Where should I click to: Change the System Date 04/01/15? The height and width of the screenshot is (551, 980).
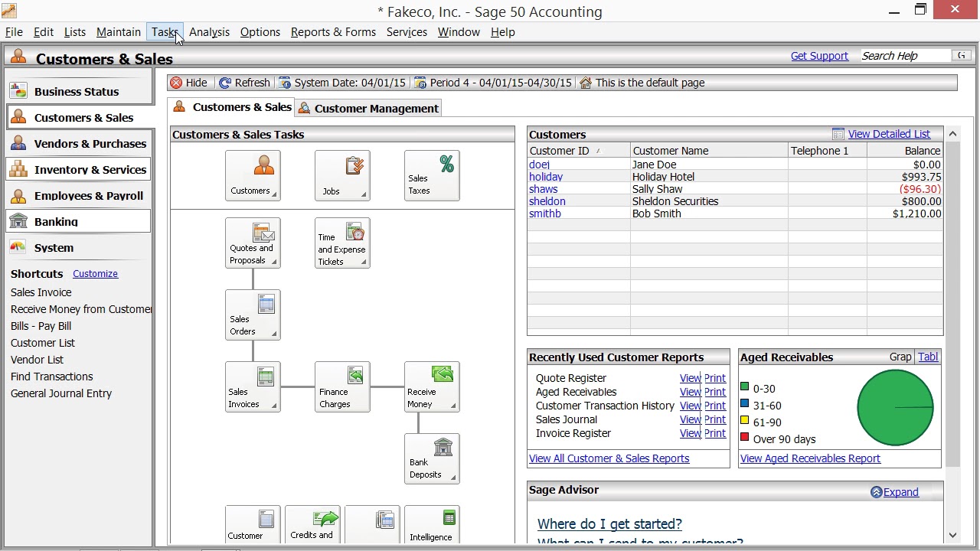(x=342, y=83)
